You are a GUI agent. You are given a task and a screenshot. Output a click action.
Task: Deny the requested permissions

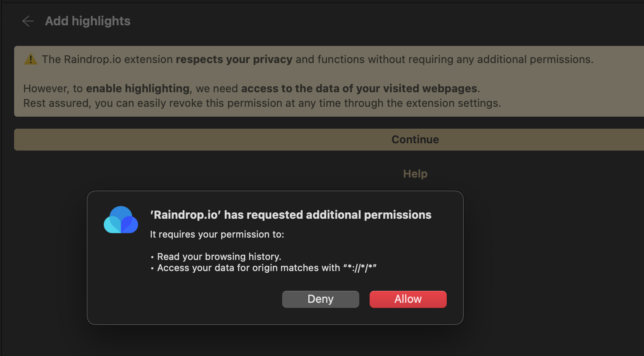click(x=320, y=299)
